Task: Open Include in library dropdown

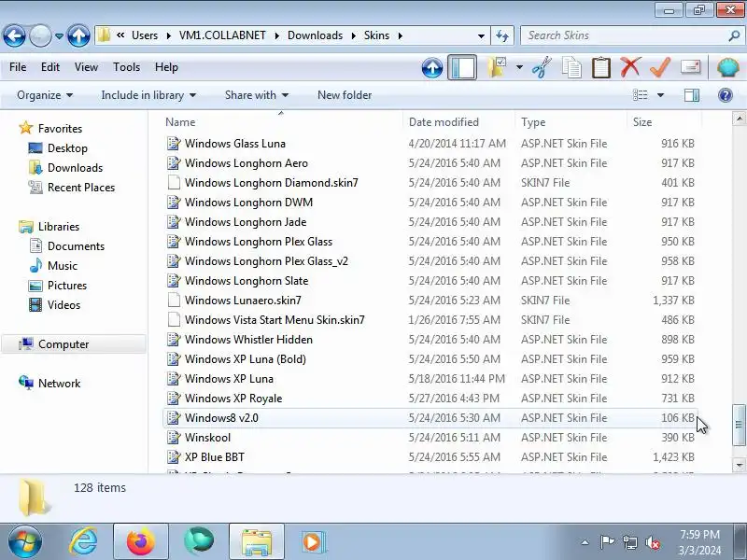Action: point(148,95)
